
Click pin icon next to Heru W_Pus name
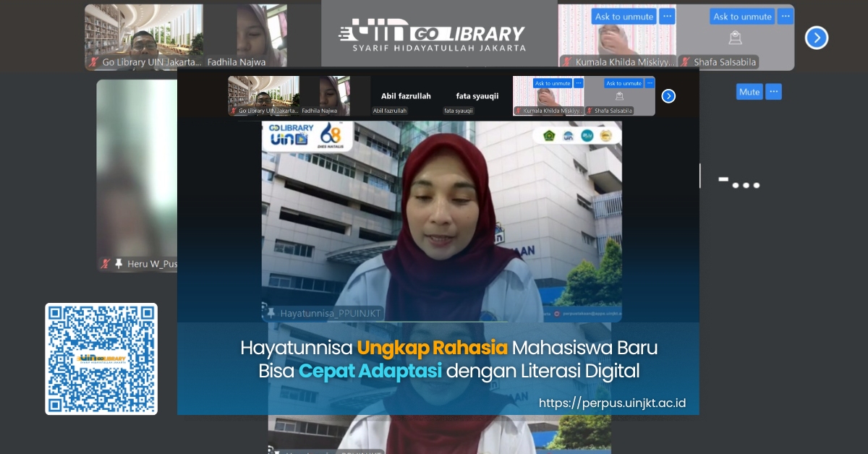119,264
